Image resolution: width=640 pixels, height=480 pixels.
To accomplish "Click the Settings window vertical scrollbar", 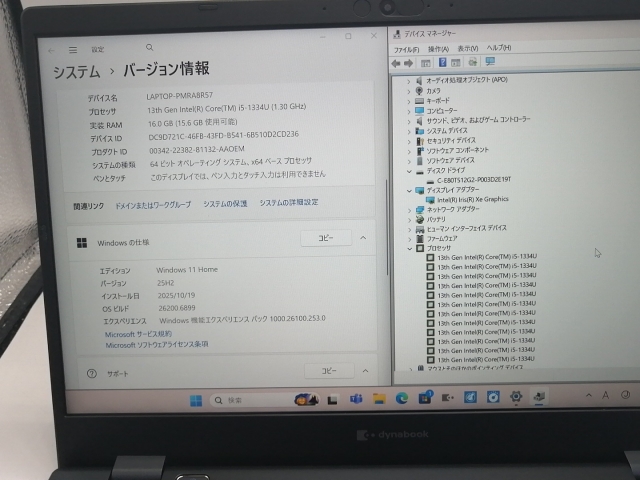I will tap(387, 227).
